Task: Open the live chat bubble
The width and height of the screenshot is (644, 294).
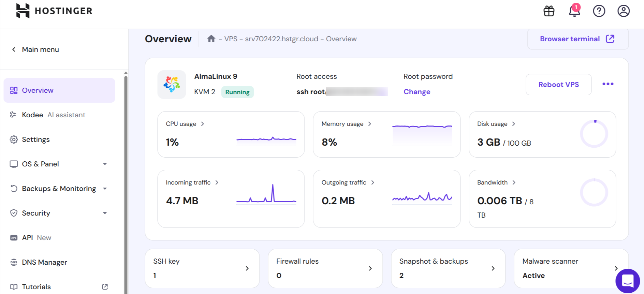Action: 628,281
